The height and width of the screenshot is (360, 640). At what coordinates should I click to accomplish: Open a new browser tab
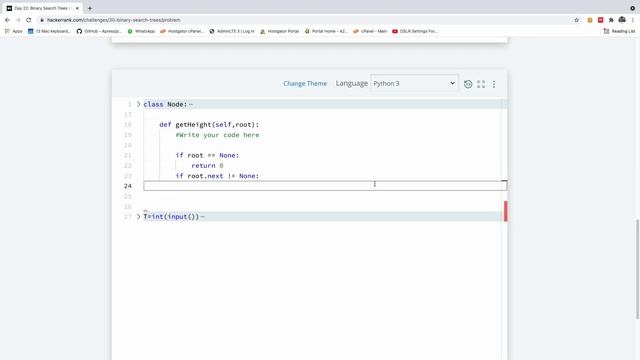[x=90, y=8]
